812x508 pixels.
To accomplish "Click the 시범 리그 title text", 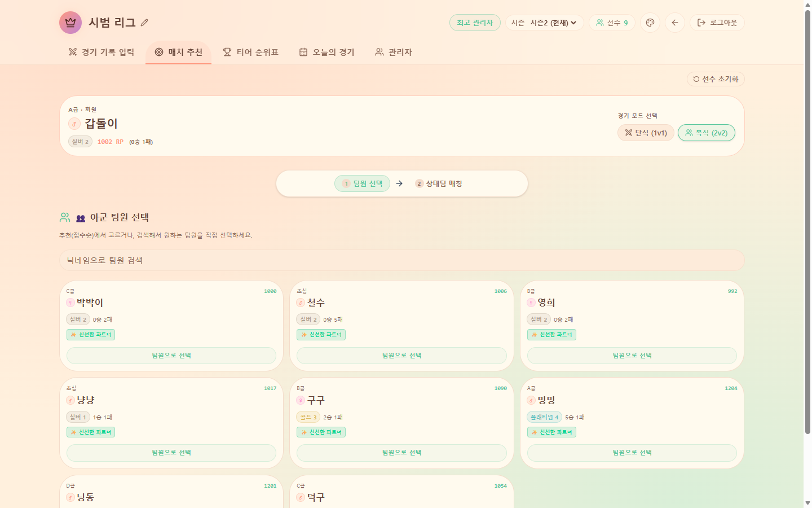I will click(x=112, y=23).
